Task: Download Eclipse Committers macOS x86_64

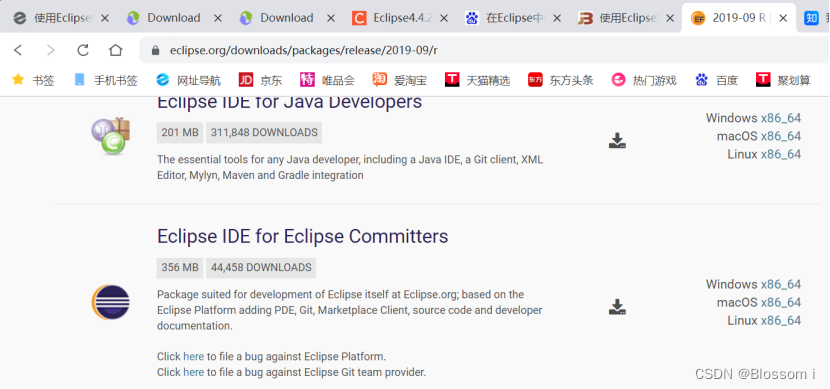Action: [781, 302]
